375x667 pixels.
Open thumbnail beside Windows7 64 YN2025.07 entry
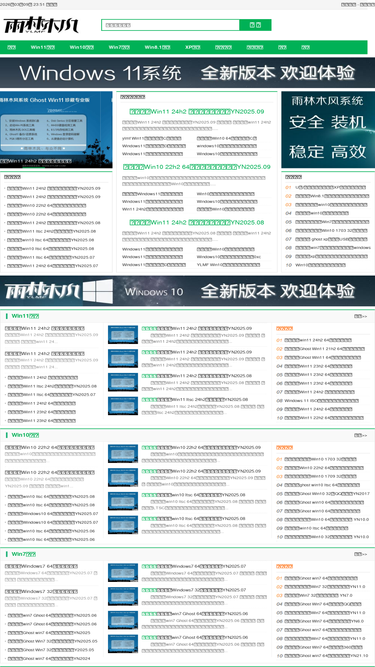click(123, 573)
